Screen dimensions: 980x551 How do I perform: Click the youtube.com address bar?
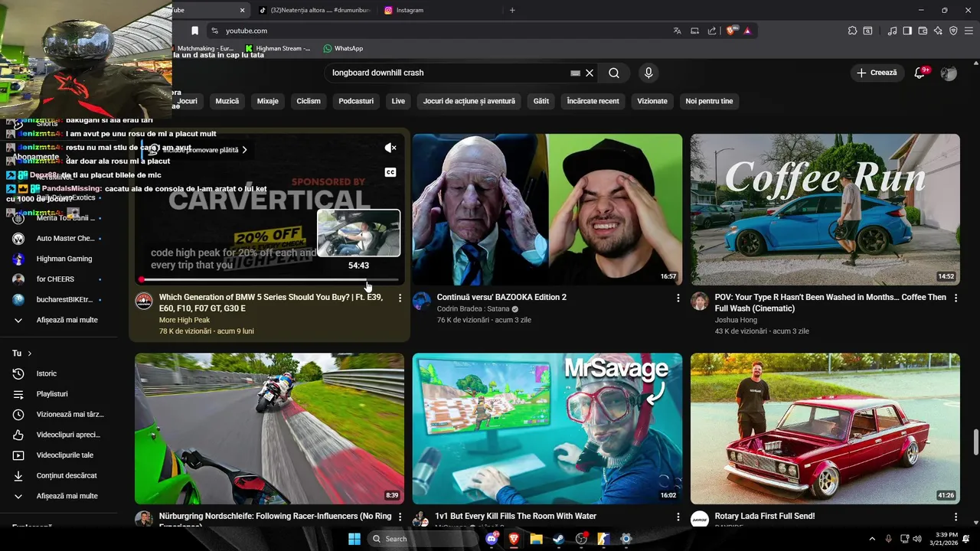[436, 31]
